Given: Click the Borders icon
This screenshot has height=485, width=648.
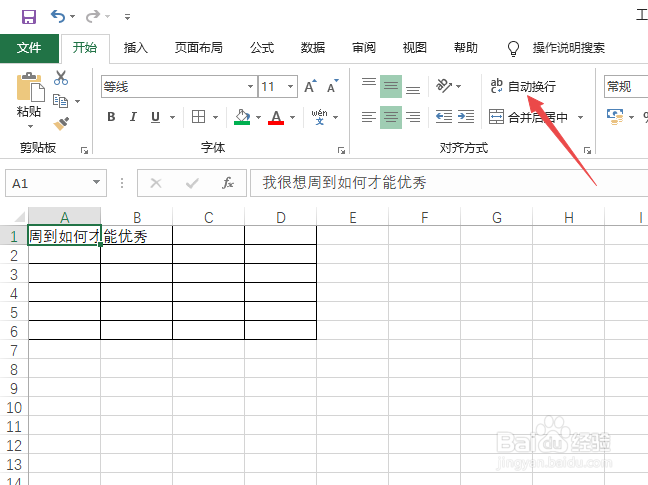Looking at the screenshot, I should click(x=198, y=117).
